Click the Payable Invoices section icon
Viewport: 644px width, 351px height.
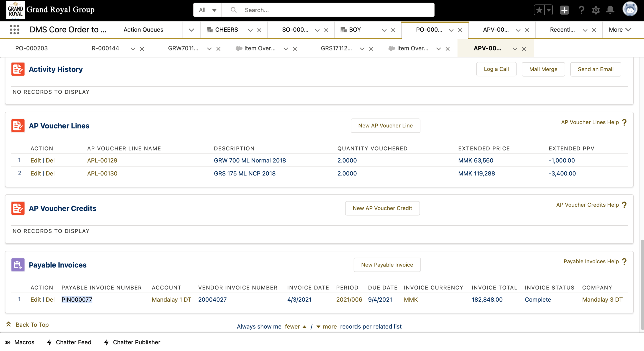coord(18,265)
